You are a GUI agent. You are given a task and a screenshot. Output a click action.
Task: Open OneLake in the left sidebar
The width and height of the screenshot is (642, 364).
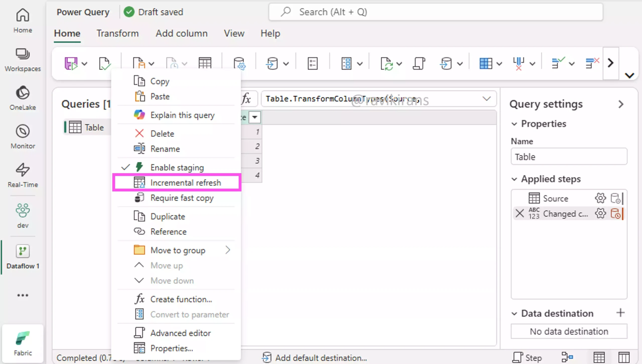click(23, 98)
